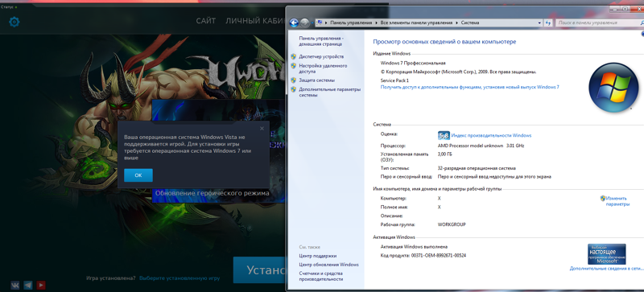Viewport: 644px width, 292px height.
Task: Click shield icon next to Изменить параметры
Action: 603,198
